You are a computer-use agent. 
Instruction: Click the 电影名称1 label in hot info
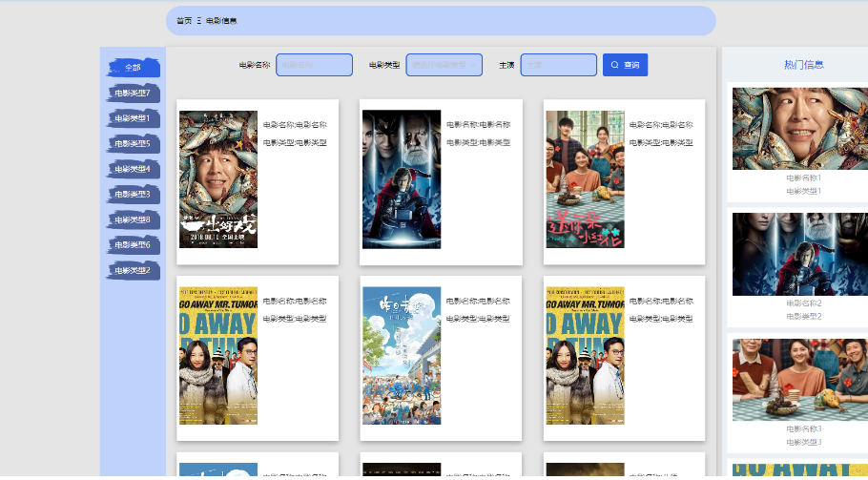(x=804, y=177)
